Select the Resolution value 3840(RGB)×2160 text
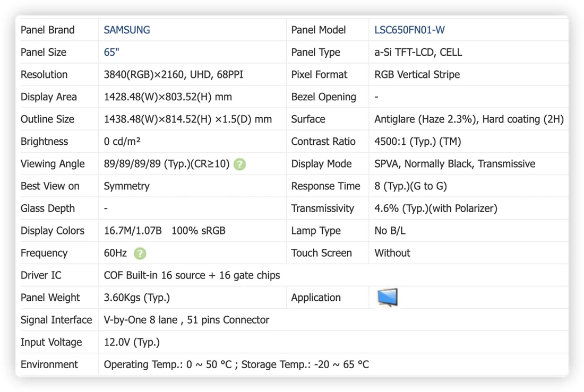The image size is (584, 392). pyautogui.click(x=145, y=74)
